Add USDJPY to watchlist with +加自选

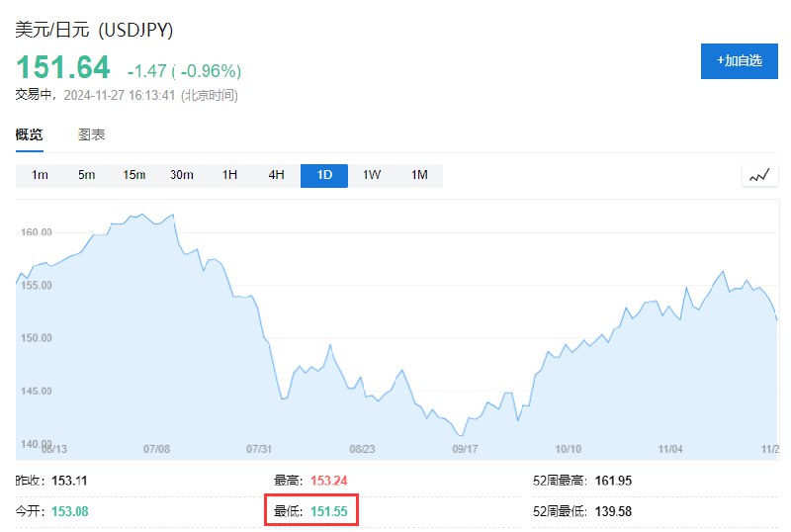[739, 61]
